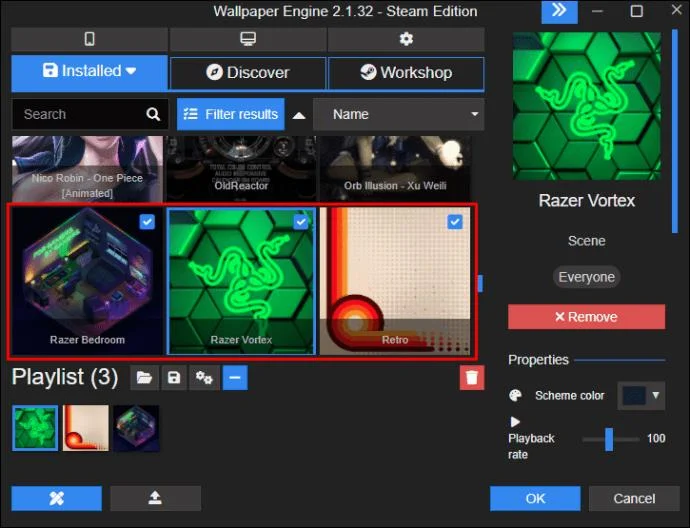Screen dimensions: 690x528
Task: Click the Playlist (3) heading
Action: tap(65, 377)
